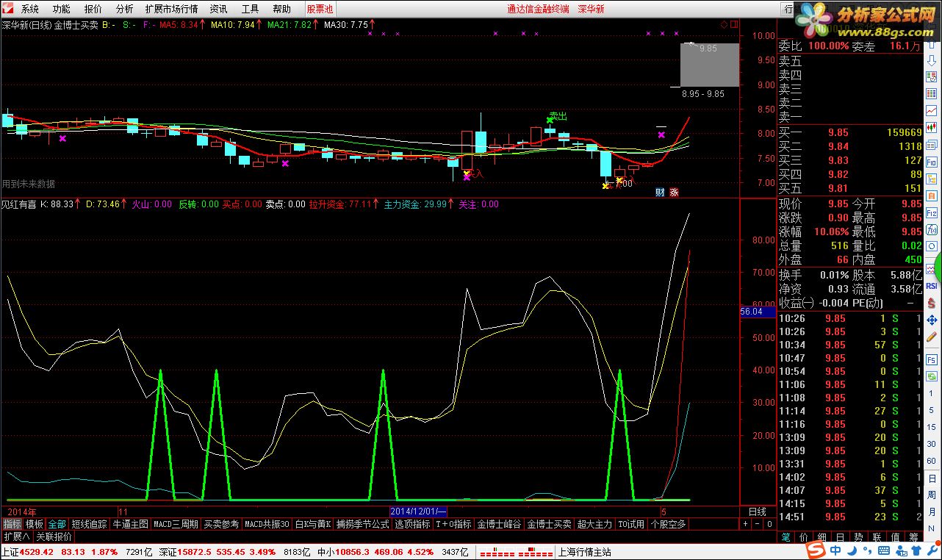Viewport: 942px width, 560px height.
Task: Open the 关联报价 tab
Action: (54, 536)
